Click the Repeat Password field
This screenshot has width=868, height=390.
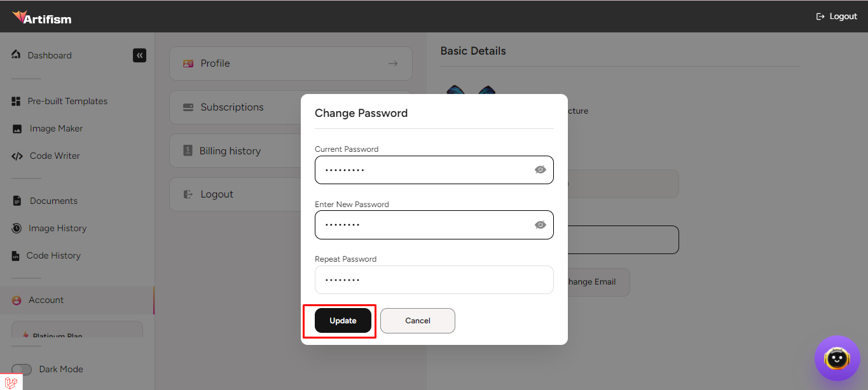[434, 279]
